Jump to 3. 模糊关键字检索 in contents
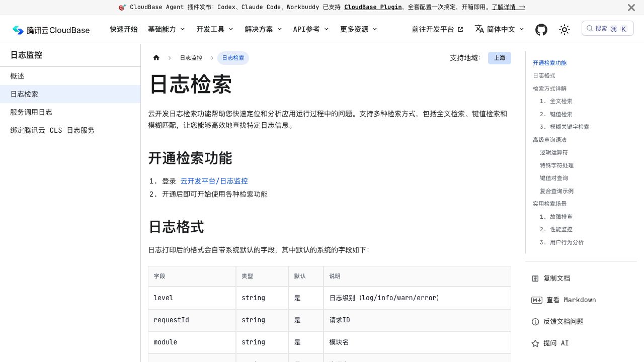 (565, 127)
